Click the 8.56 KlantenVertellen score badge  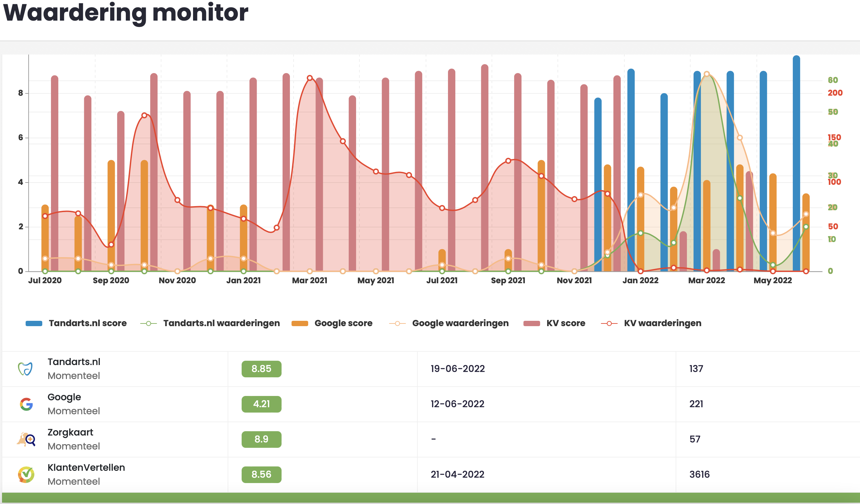261,475
